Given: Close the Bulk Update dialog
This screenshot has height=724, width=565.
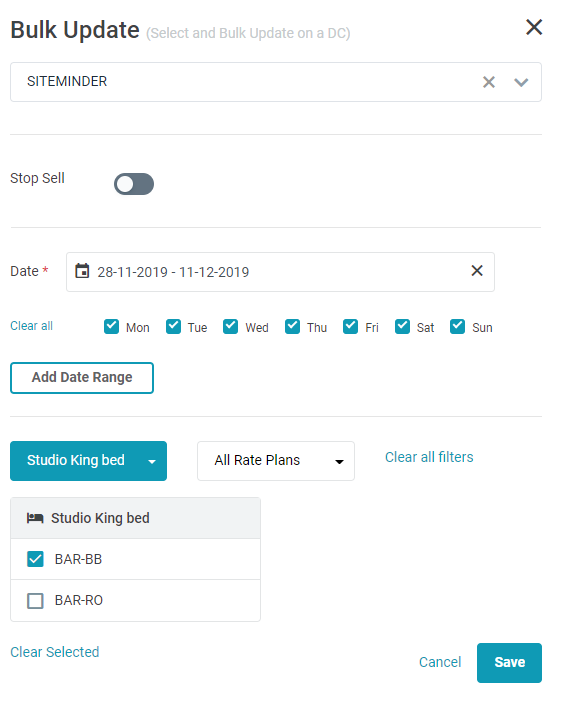Looking at the screenshot, I should click(534, 27).
